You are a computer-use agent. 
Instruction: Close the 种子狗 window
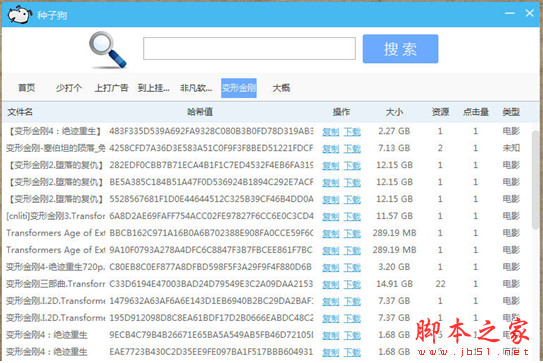529,13
